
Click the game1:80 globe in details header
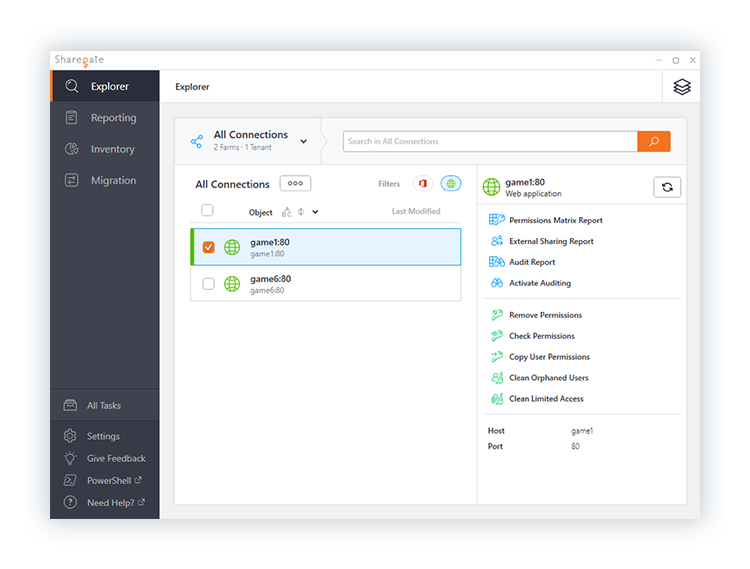tap(491, 187)
